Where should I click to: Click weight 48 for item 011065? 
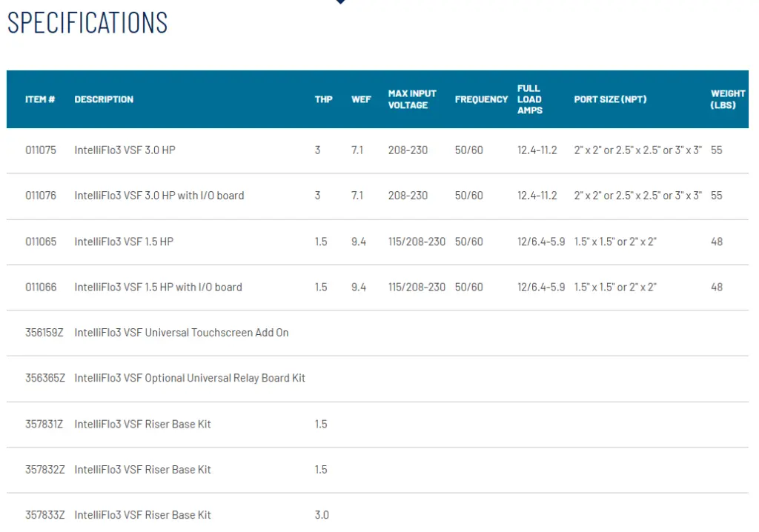(x=717, y=242)
